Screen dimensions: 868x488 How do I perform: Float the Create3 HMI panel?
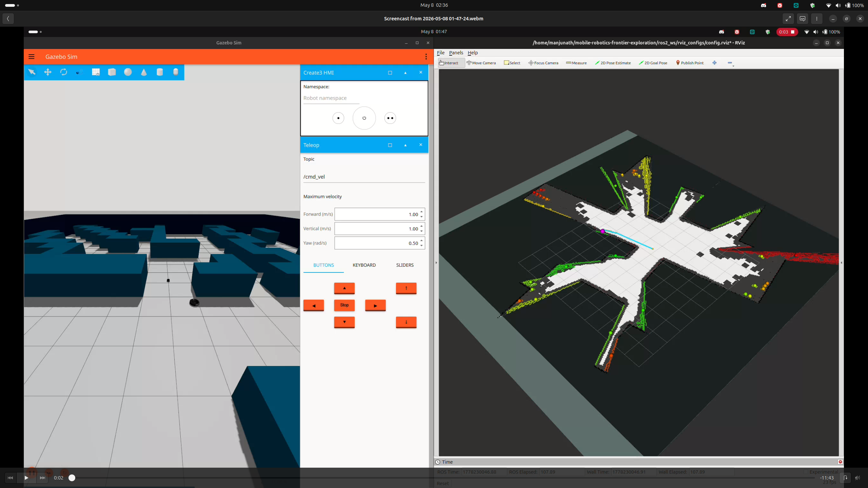(390, 73)
